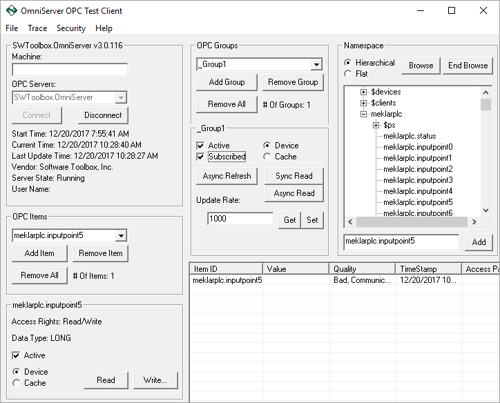The image size is (500, 403).
Task: Select the Flat namespace radio button
Action: click(x=348, y=74)
